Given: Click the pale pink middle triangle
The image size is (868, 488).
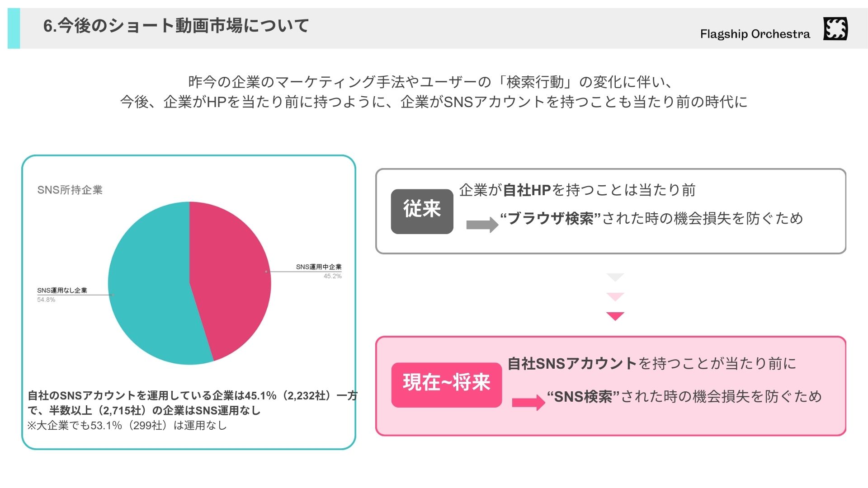Looking at the screenshot, I should point(615,296).
